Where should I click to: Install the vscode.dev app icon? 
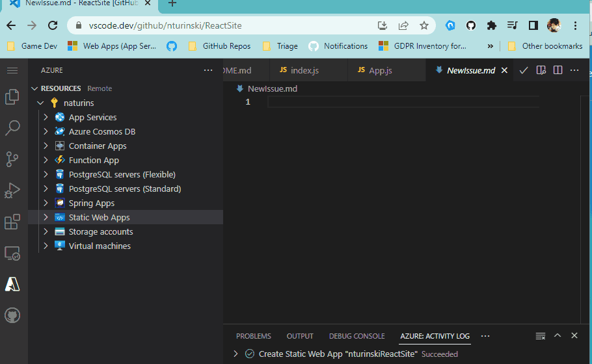(x=382, y=25)
